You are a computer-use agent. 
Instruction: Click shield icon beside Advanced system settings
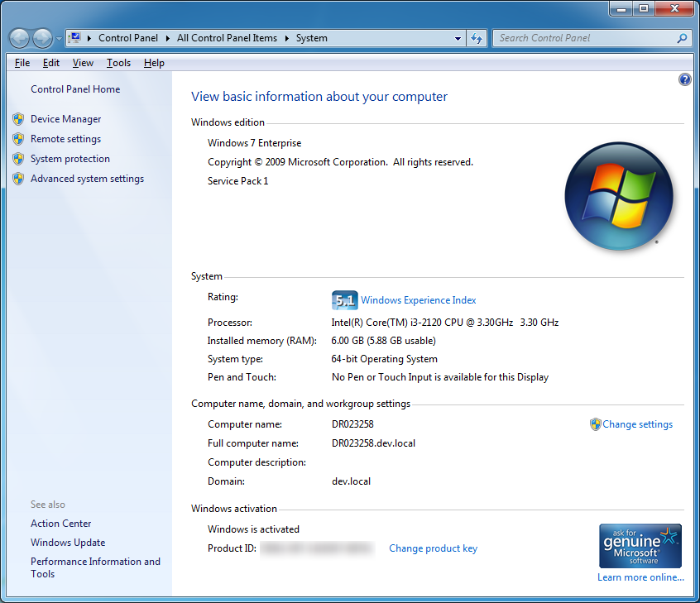tap(18, 179)
